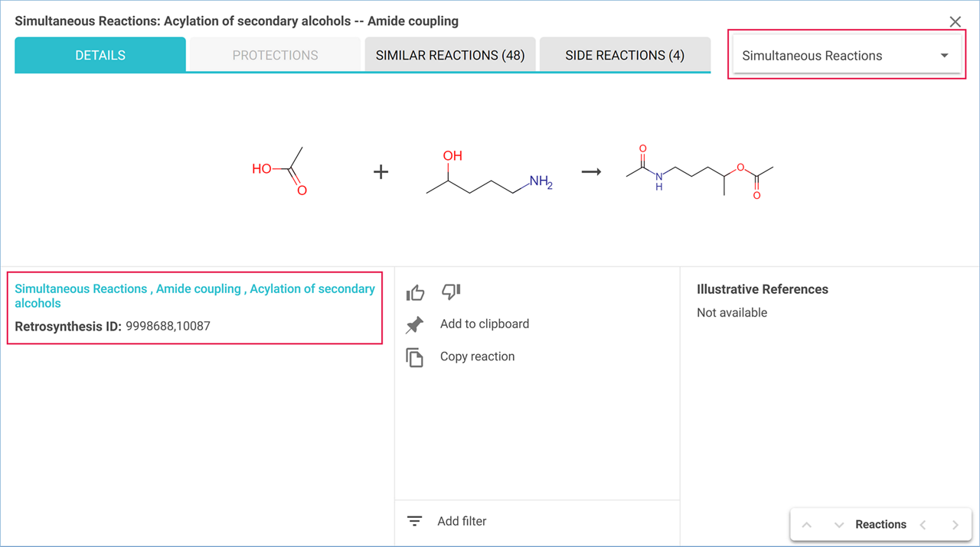Open the Simultaneous Reactions dropdown

[x=847, y=55]
